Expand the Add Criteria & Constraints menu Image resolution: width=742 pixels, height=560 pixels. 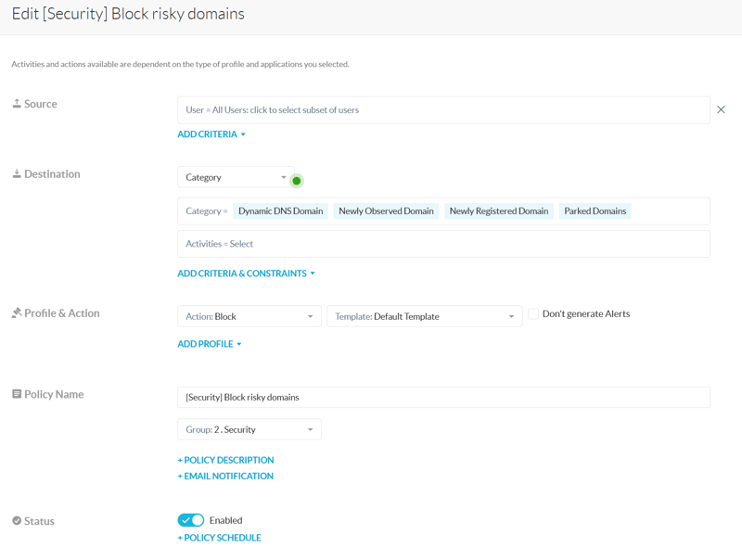pyautogui.click(x=246, y=274)
